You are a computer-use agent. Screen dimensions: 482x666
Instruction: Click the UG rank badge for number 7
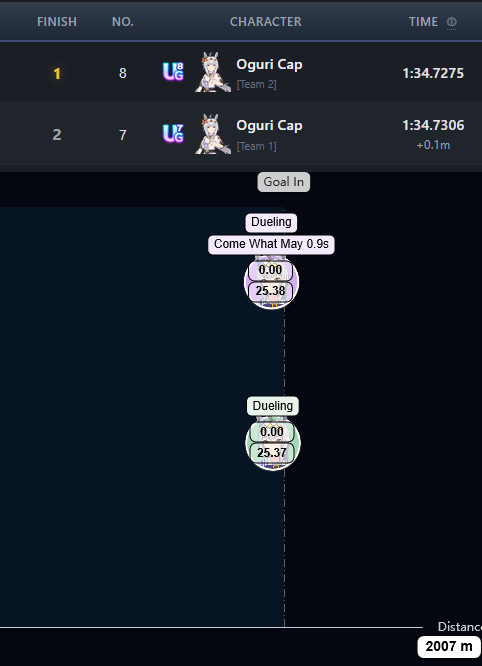173,133
